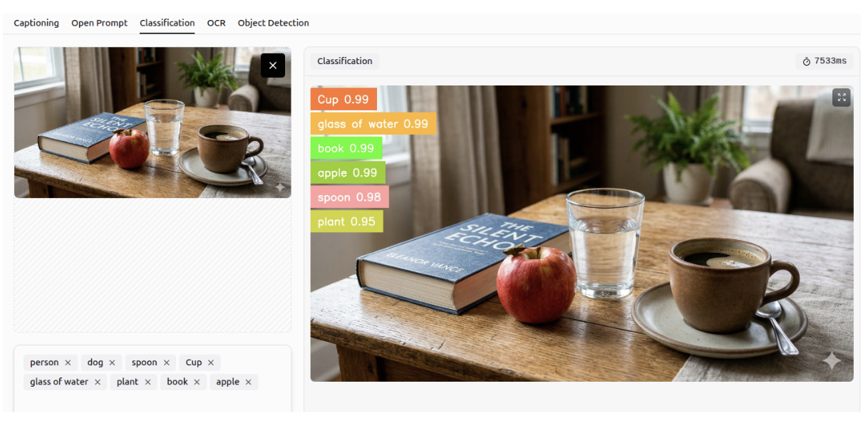868x423 pixels.
Task: Remove the dog tag
Action: click(112, 362)
